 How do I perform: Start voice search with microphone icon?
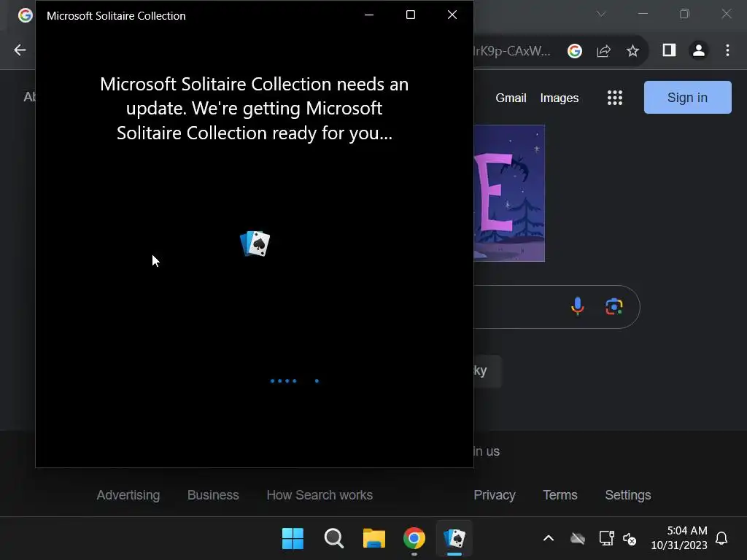(578, 307)
